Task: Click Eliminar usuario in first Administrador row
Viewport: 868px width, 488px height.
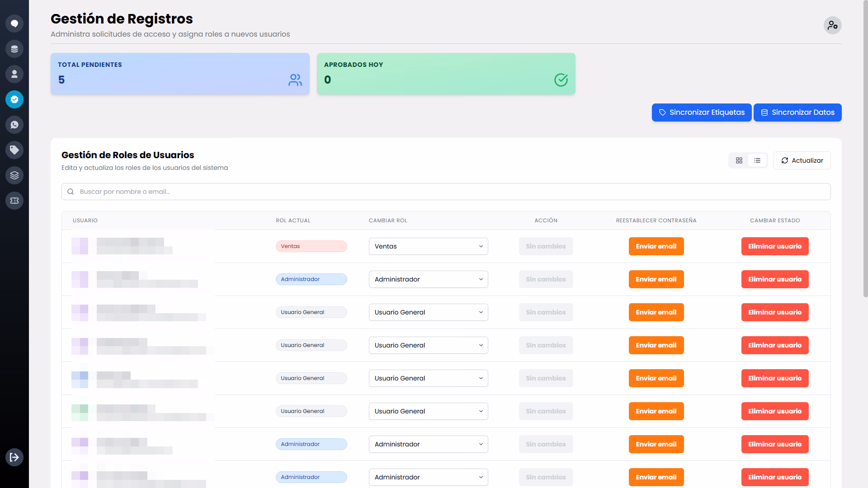Action: point(775,279)
